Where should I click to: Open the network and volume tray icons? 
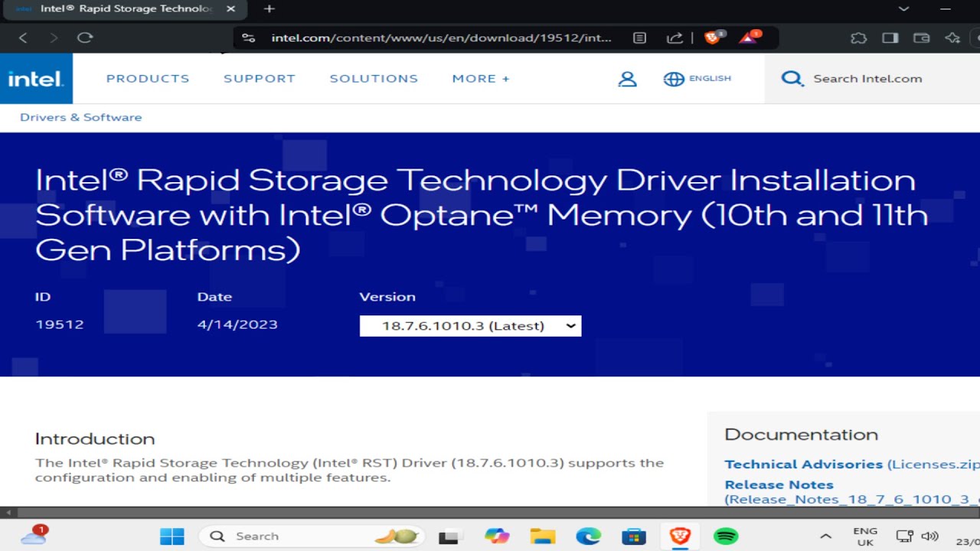pos(917,536)
